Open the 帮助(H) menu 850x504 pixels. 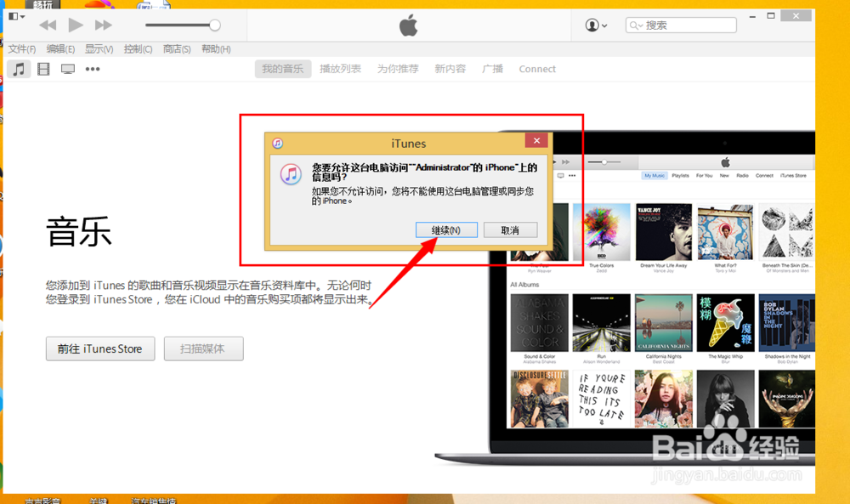pos(216,49)
